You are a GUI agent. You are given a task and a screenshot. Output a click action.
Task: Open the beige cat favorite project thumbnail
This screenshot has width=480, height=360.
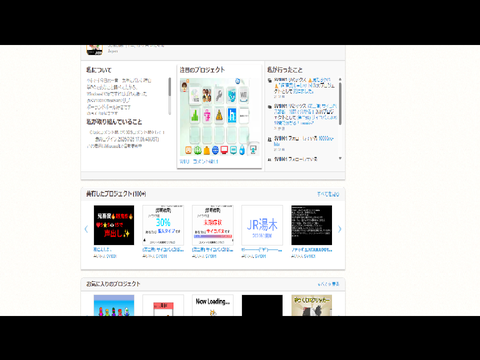point(312,305)
